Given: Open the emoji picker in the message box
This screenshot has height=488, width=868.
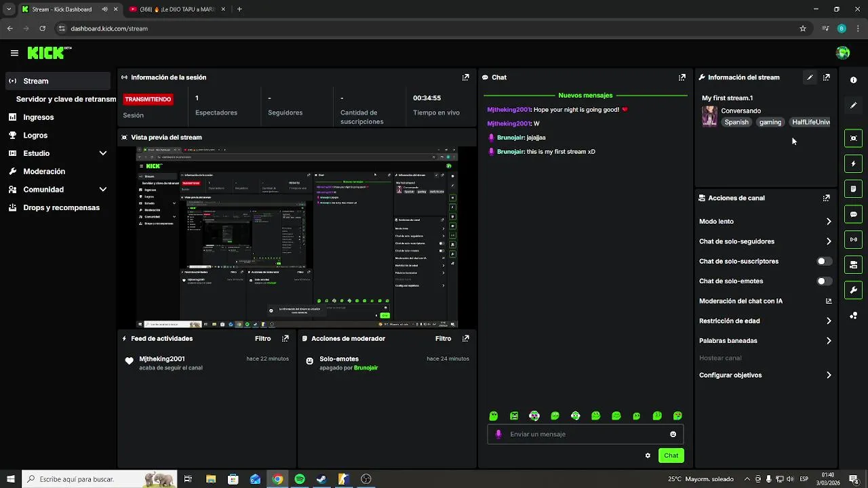Looking at the screenshot, I should pyautogui.click(x=673, y=434).
